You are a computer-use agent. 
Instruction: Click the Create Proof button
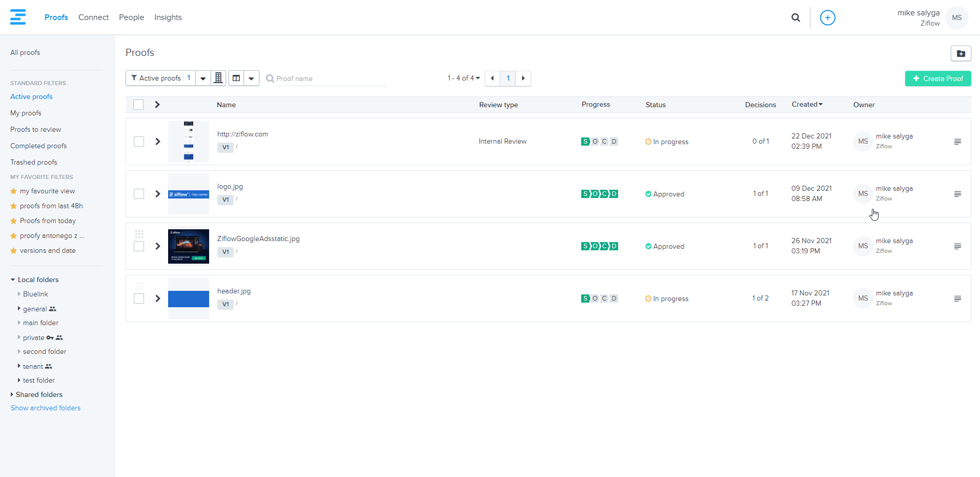[937, 78]
